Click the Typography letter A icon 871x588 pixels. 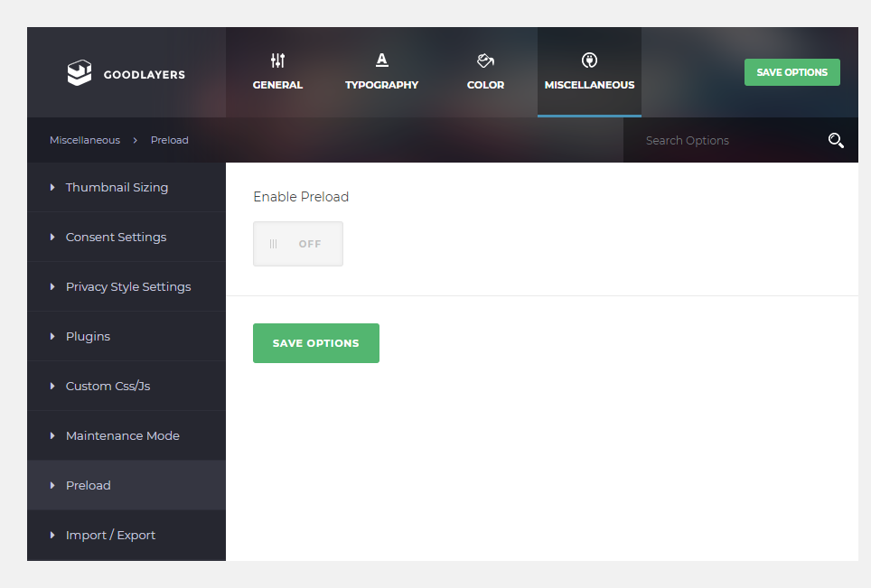(x=381, y=60)
